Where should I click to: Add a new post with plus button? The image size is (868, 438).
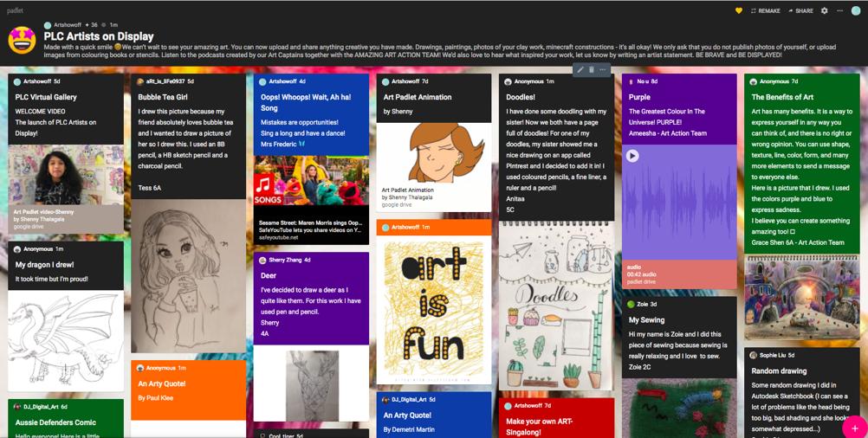tap(855, 428)
